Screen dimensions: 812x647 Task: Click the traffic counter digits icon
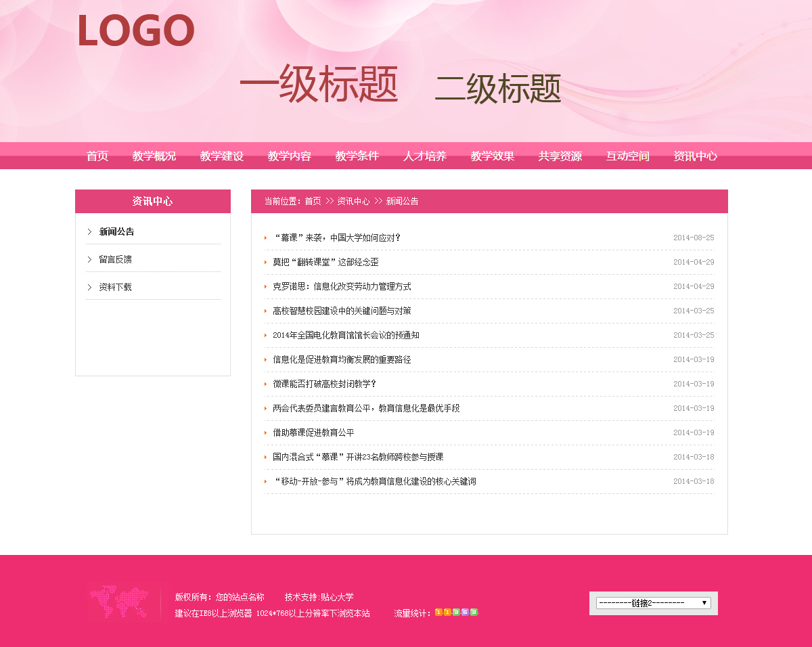[456, 612]
